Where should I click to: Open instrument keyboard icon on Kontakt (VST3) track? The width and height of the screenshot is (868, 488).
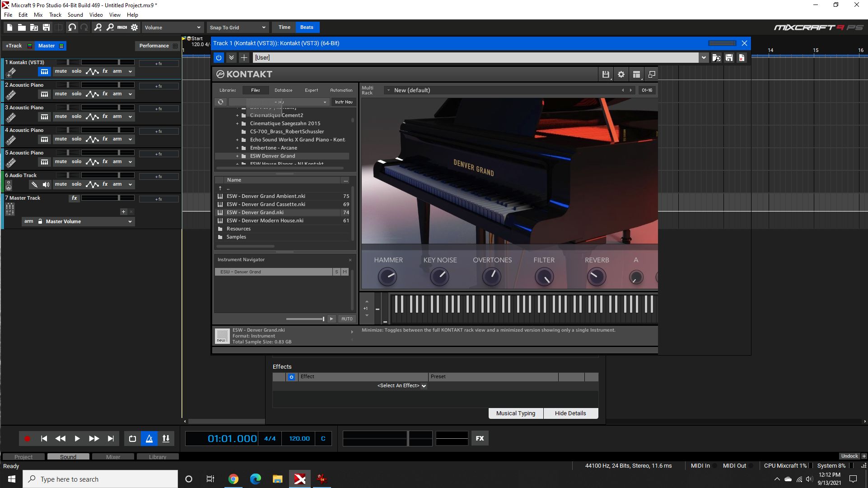[x=44, y=71]
